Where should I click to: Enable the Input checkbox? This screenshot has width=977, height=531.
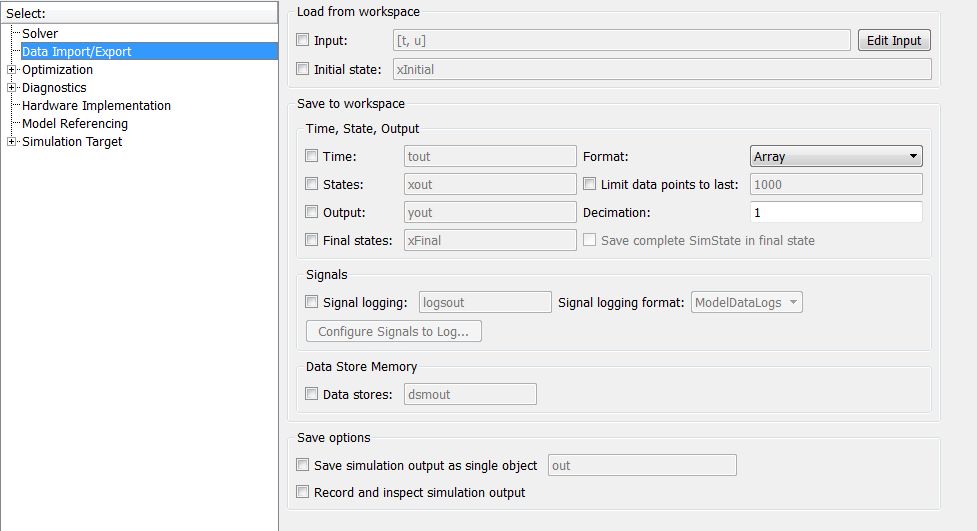tap(304, 41)
